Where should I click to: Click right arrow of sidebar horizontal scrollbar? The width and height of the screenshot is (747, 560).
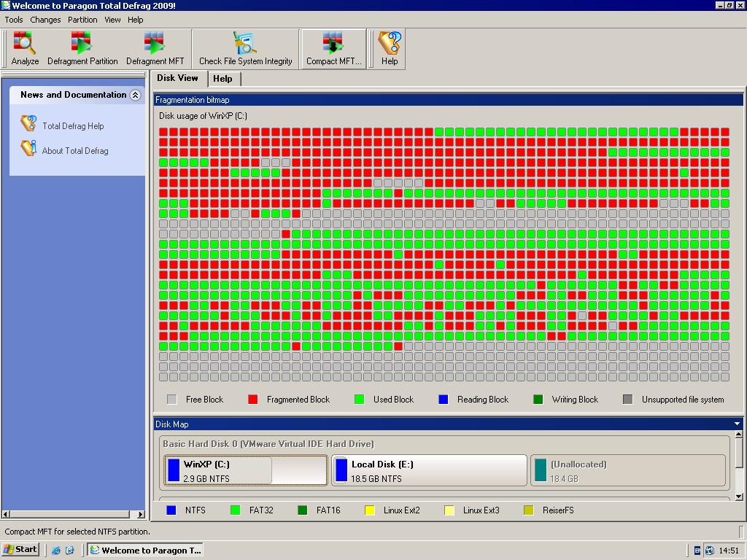tap(141, 514)
